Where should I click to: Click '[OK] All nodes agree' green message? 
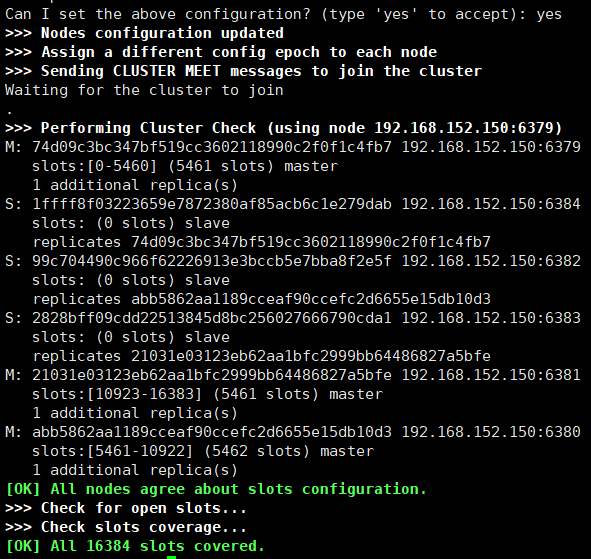(216, 489)
